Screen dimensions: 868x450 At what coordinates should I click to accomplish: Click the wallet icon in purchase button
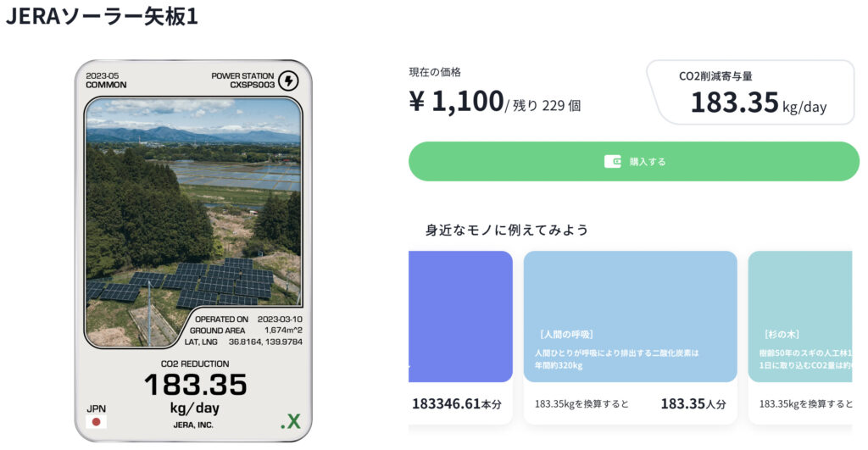click(x=613, y=161)
